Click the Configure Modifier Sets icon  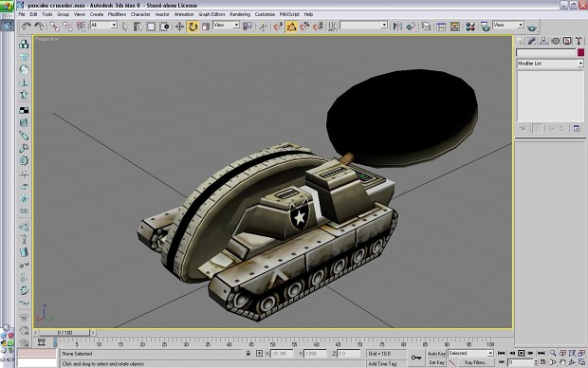pos(578,128)
